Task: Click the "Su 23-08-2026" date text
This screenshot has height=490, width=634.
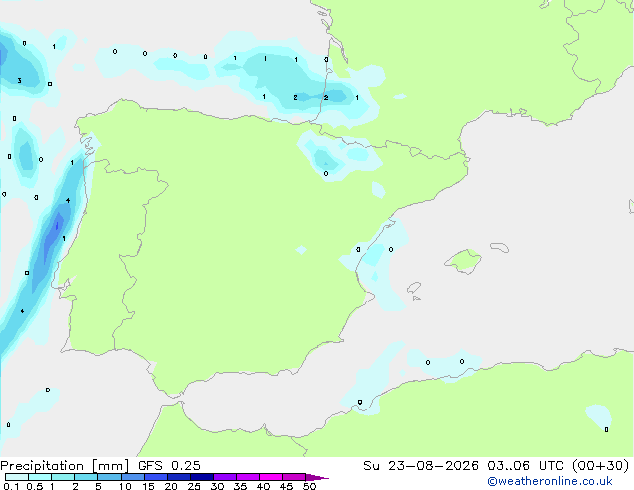Action: tap(421, 466)
